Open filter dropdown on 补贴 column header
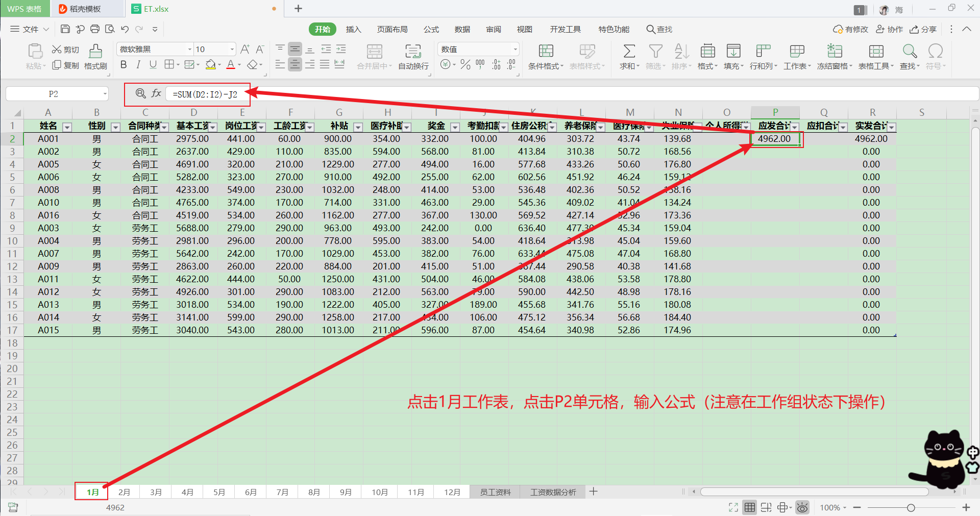Screen dimensions: 980x516 358,127
